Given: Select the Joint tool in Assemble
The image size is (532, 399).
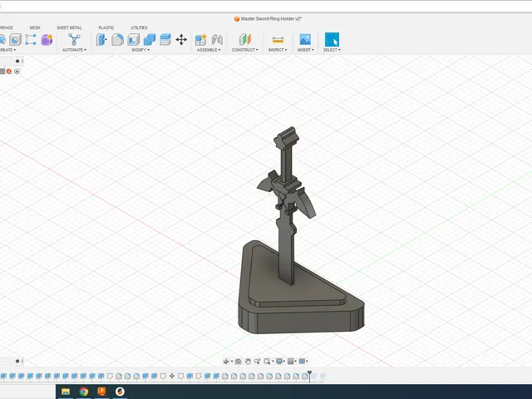Looking at the screenshot, I should tap(217, 40).
